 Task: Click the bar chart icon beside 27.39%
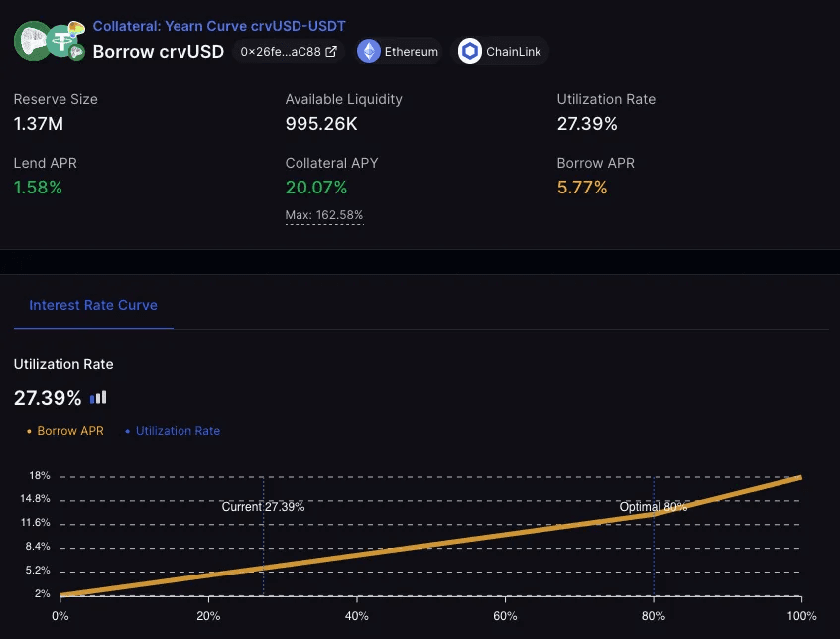98,398
